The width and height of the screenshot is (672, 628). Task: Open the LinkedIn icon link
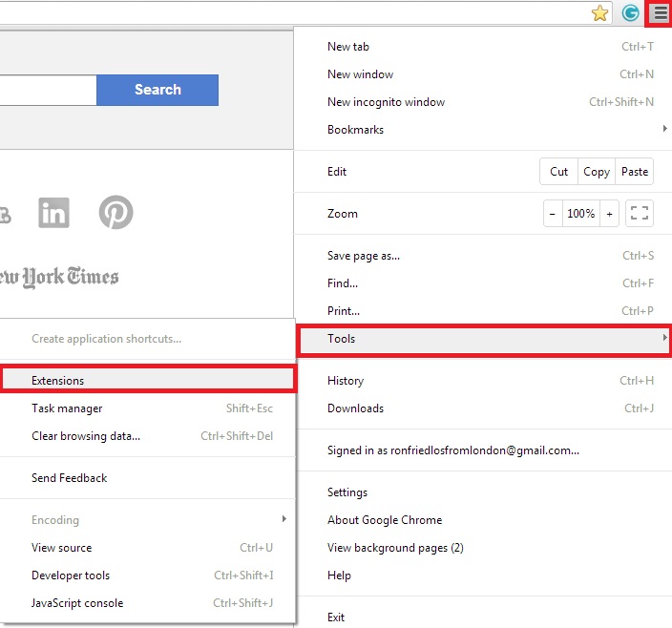pyautogui.click(x=54, y=213)
